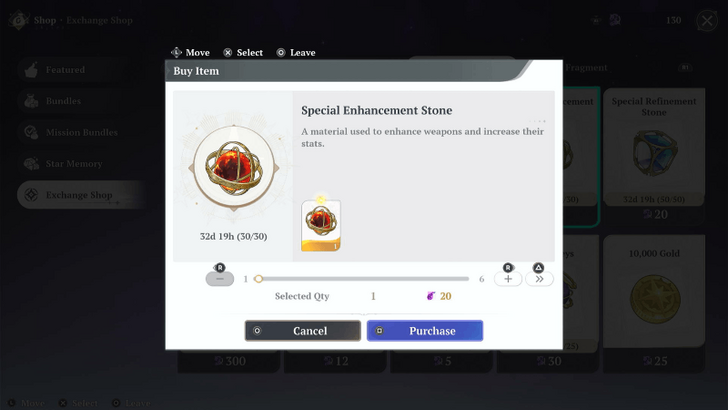728x410 pixels.
Task: Click the Move d-pad hint icon
Action: [x=176, y=52]
